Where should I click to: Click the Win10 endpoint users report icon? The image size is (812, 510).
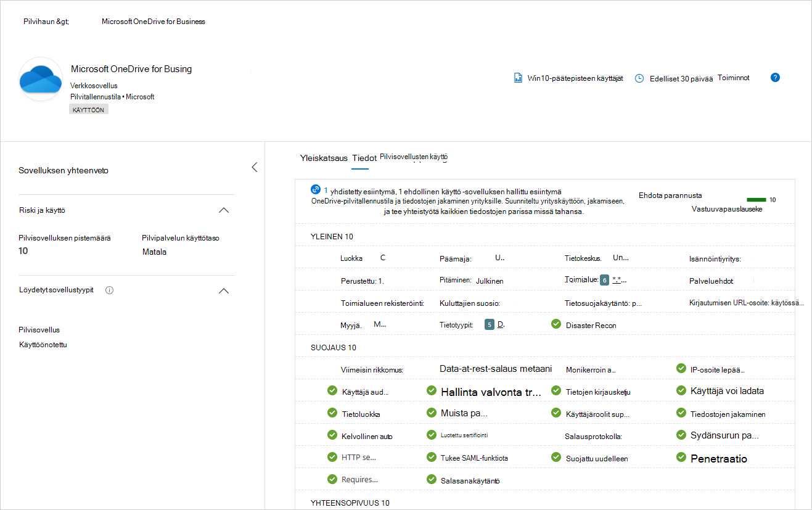[519, 78]
